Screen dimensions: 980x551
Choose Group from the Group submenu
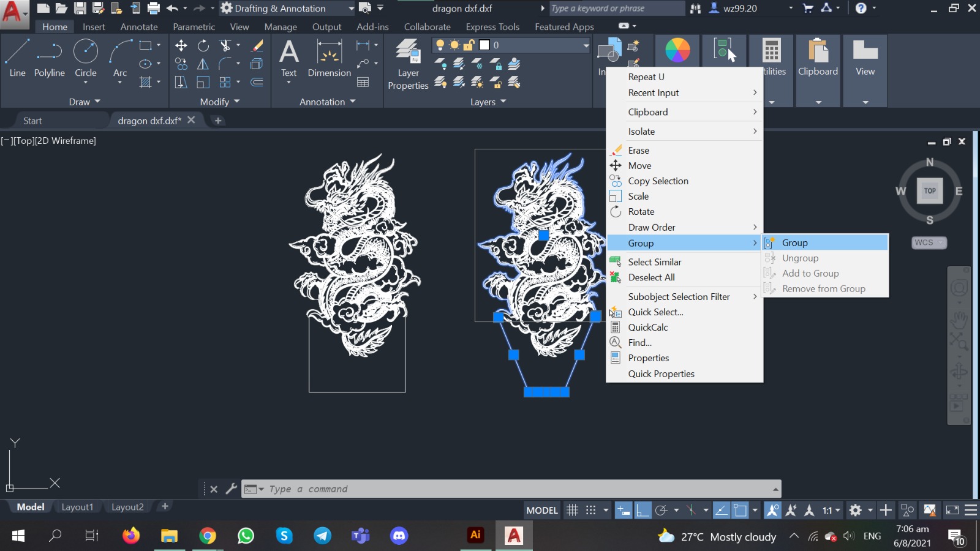click(825, 242)
